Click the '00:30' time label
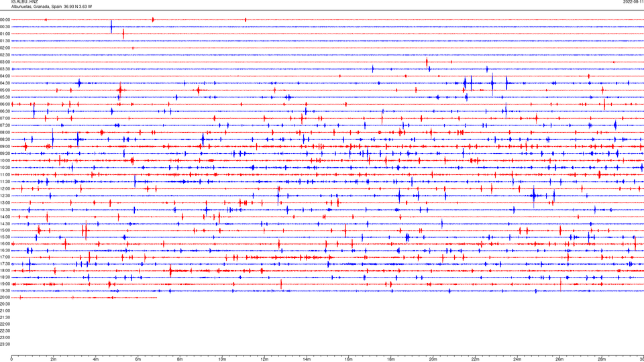644x362 pixels. point(5,27)
